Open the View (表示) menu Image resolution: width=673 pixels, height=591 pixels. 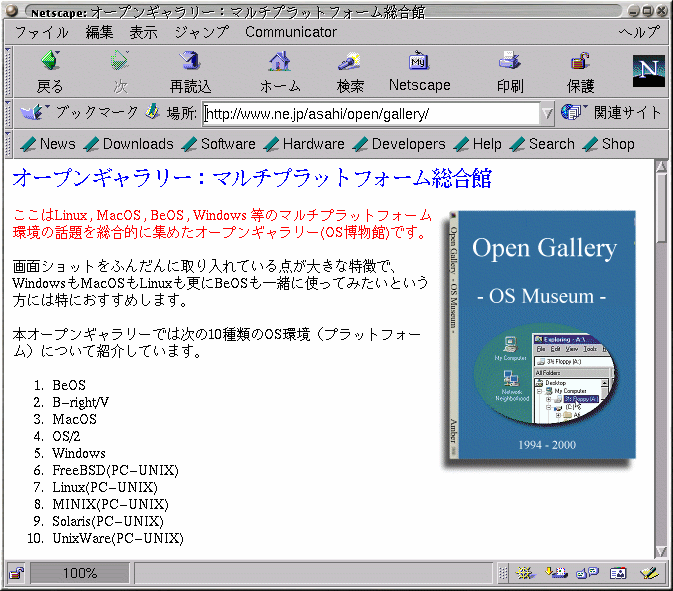[x=144, y=32]
